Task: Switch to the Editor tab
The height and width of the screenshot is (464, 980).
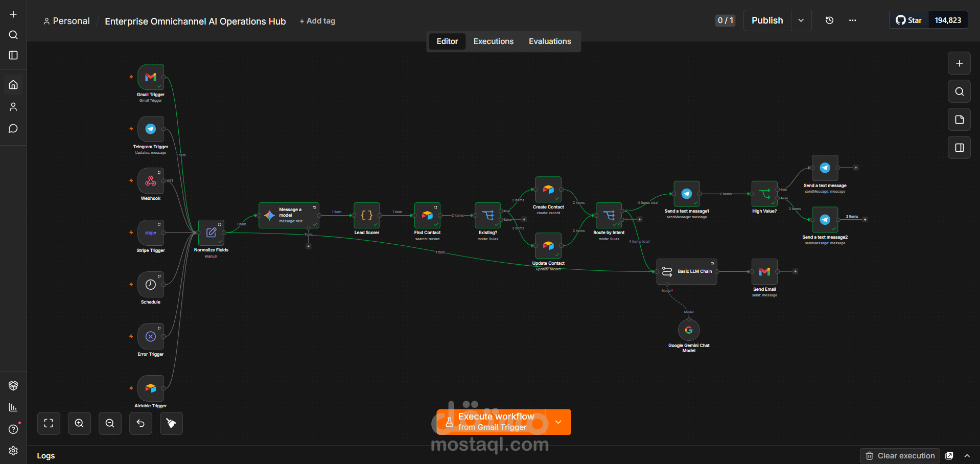Action: 447,41
